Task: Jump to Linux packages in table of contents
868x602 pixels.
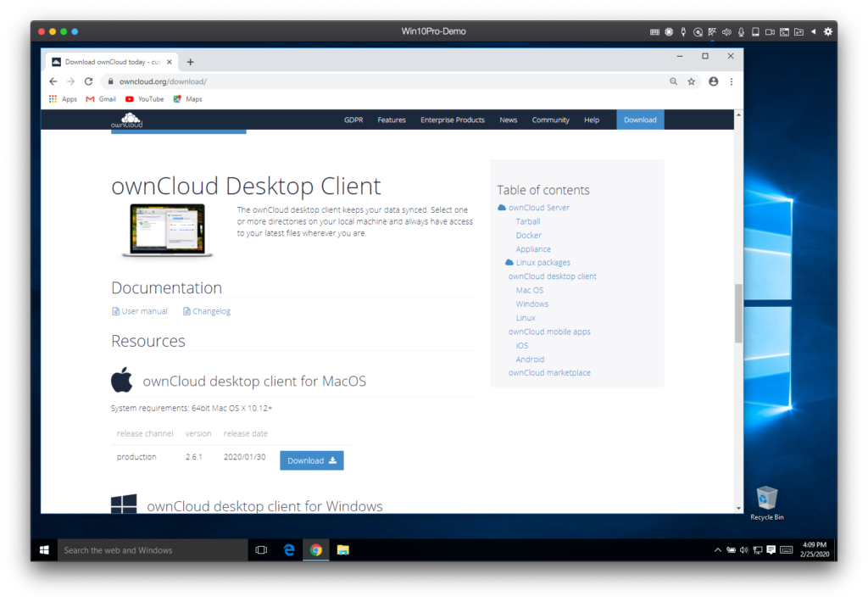Action: pos(542,263)
